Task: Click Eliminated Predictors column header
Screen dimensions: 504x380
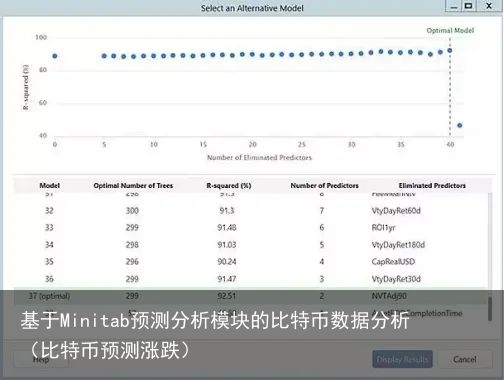Action: coord(432,185)
